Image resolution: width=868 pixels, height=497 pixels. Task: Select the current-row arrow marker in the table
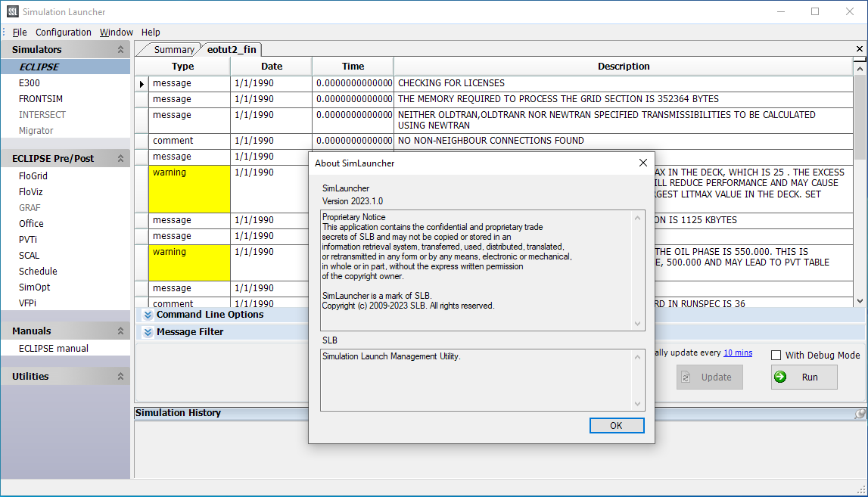click(x=142, y=84)
